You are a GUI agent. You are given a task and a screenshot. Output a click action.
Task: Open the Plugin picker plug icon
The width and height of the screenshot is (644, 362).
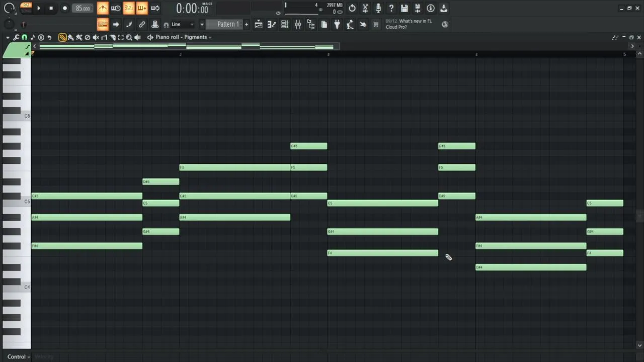pyautogui.click(x=337, y=24)
